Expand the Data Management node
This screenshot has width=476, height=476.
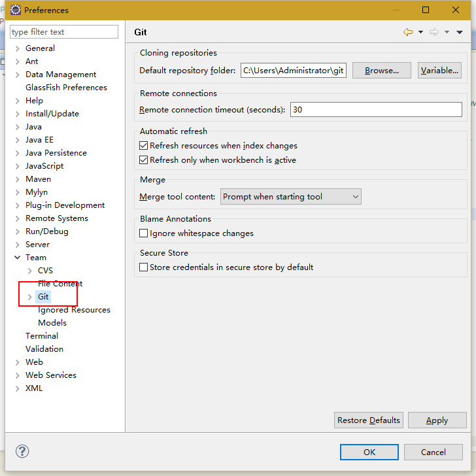coord(17,75)
